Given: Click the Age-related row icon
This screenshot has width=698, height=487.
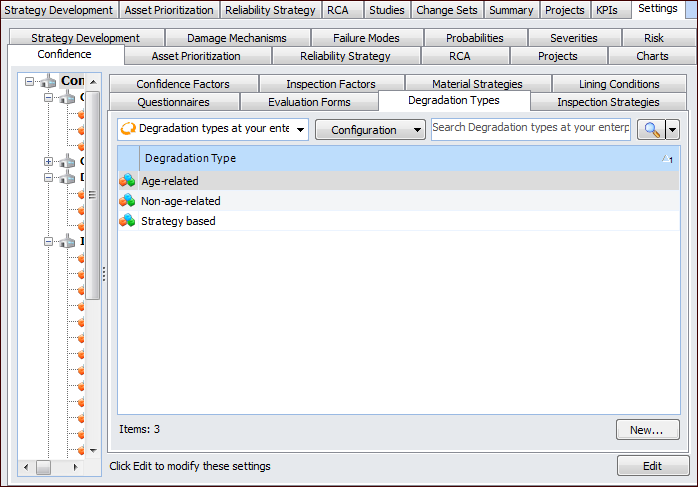Looking at the screenshot, I should 127,181.
